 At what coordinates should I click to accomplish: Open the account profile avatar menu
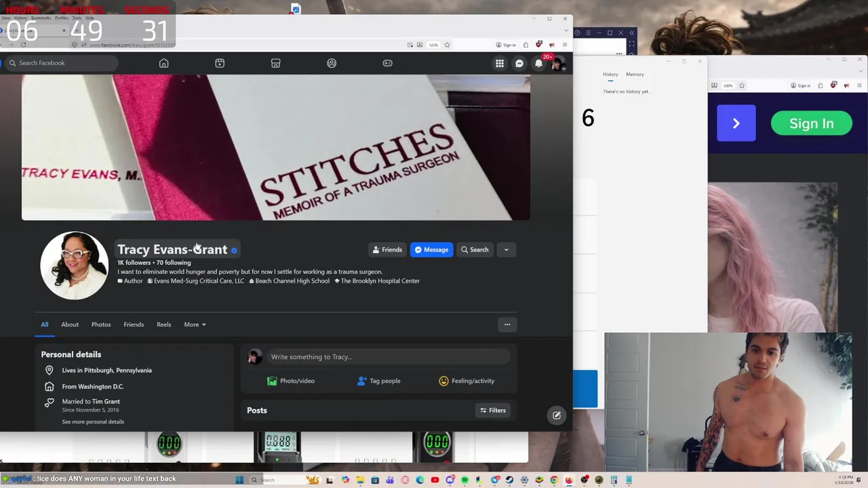coord(557,64)
